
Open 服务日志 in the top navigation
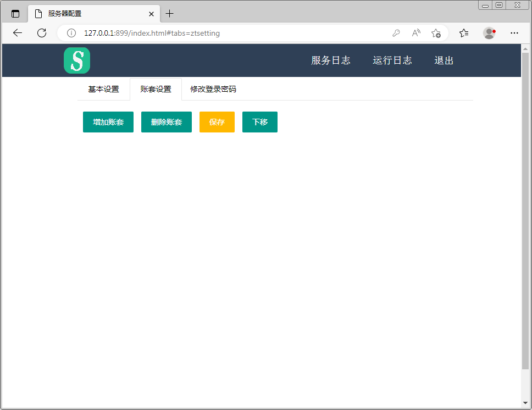331,60
